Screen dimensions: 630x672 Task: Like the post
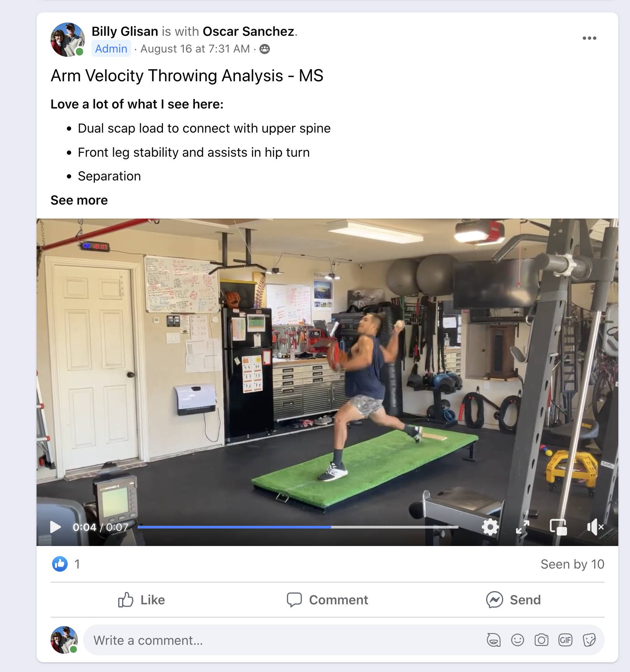[142, 600]
